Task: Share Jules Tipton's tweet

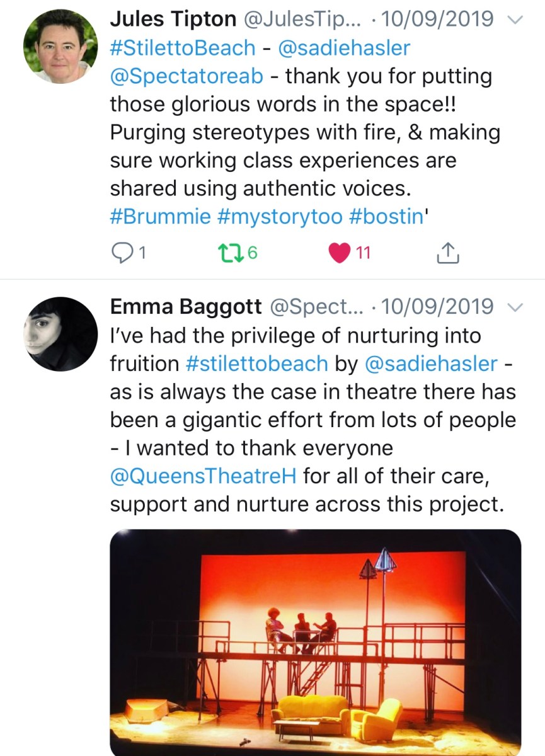Action: click(446, 253)
